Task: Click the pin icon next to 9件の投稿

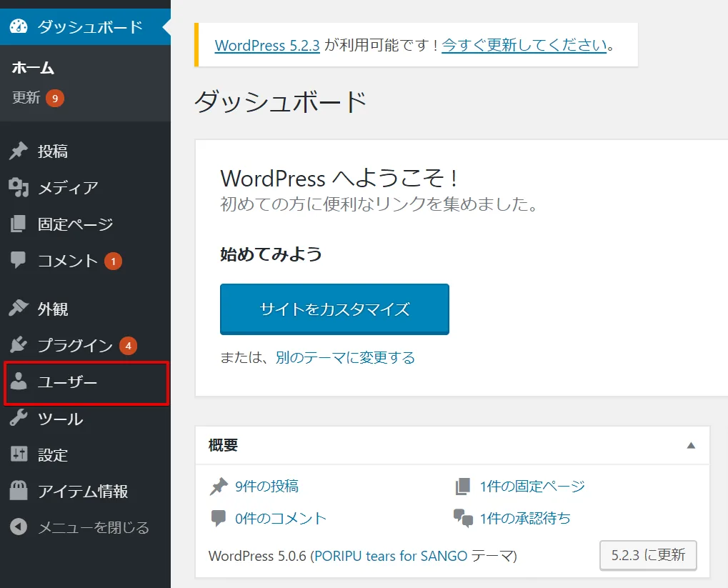Action: click(219, 487)
